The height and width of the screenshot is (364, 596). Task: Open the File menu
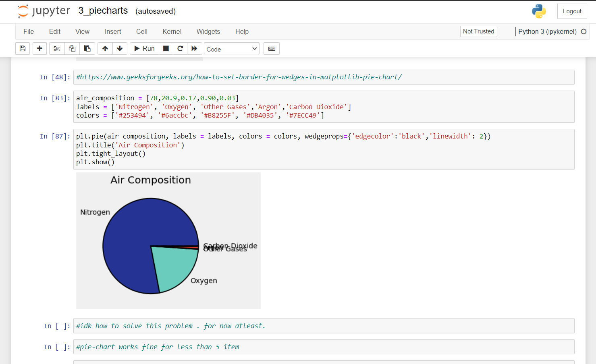click(29, 31)
